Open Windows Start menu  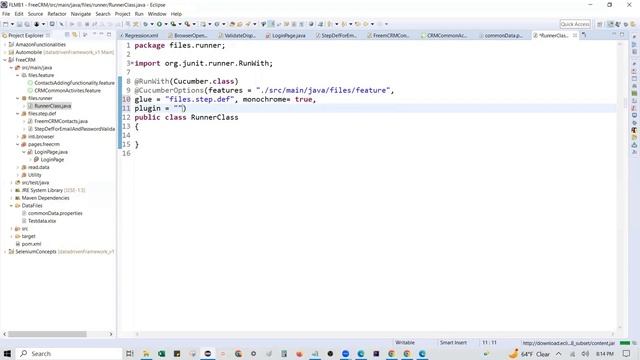(x=7, y=353)
